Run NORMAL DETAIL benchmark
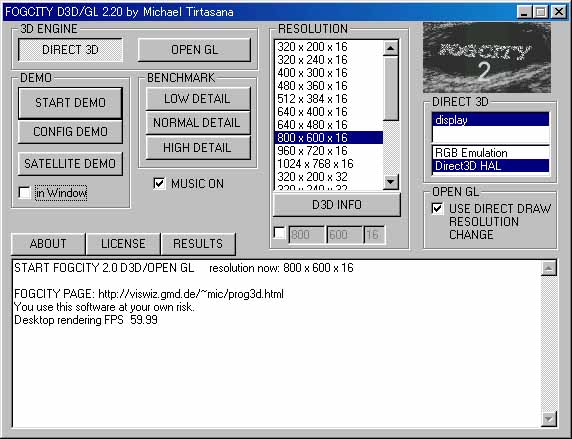Image resolution: width=572 pixels, height=439 pixels. click(198, 123)
